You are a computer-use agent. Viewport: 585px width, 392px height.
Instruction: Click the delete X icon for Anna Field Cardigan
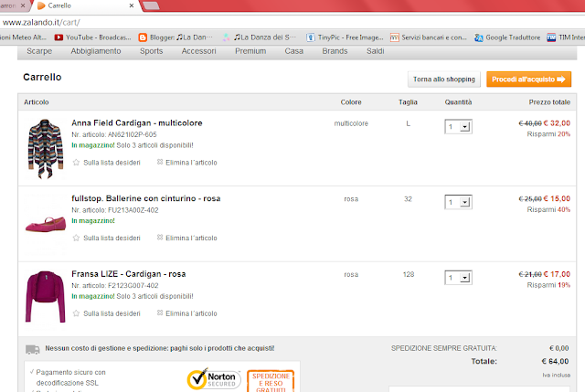pyautogui.click(x=160, y=162)
